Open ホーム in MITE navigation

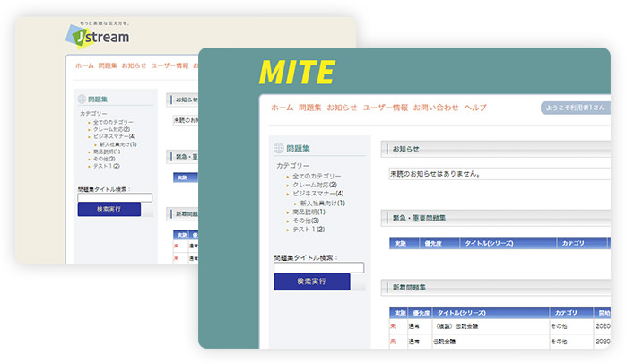point(282,108)
